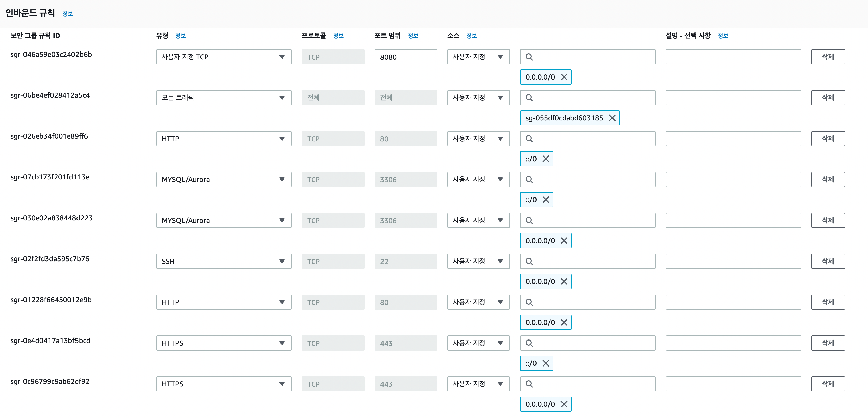Screen dimensions: 868x418
Task: Remove the ::/0 tag from the first MYSQL/Aurora rule
Action: click(546, 200)
